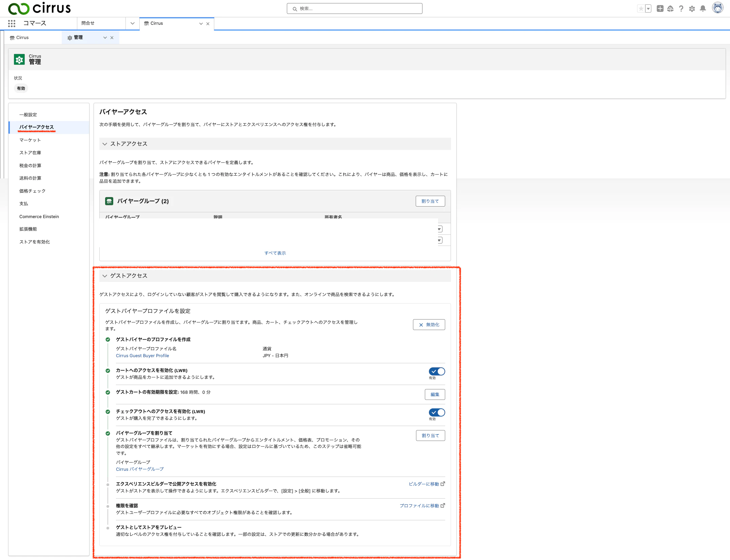Close the Cirrus workspace tab
This screenshot has height=560, width=730.
(208, 24)
